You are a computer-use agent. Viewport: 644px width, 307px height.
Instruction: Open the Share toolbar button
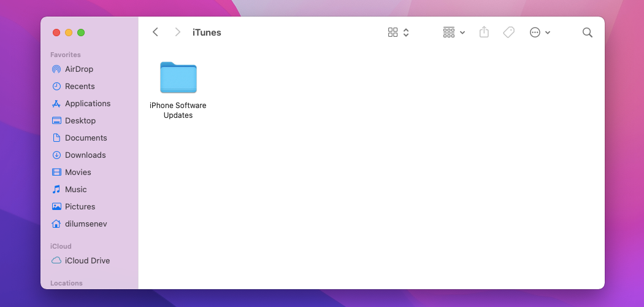click(485, 32)
